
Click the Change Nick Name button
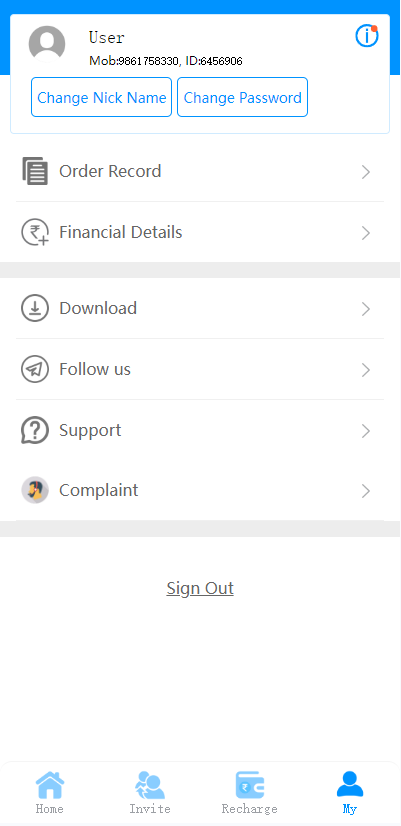click(x=102, y=97)
